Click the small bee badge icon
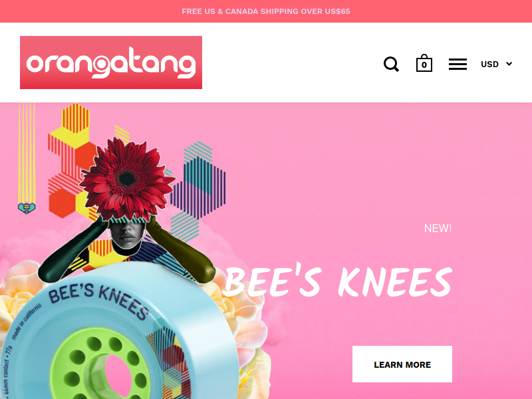 pos(27,208)
